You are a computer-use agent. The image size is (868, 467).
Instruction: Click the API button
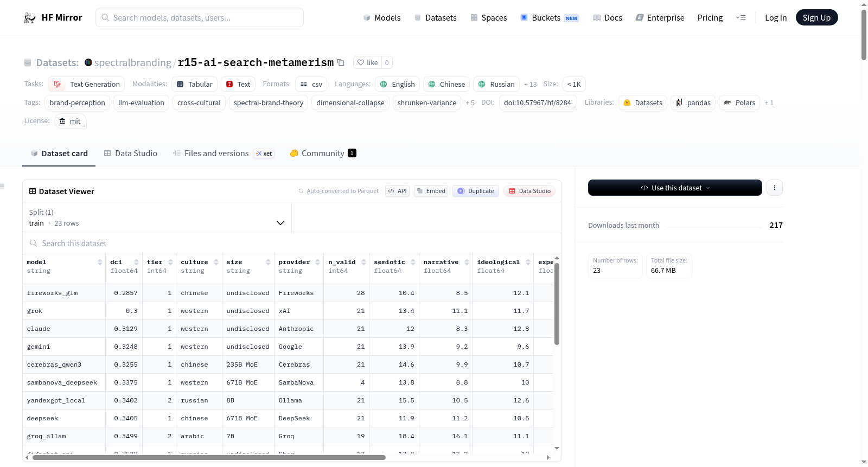398,191
